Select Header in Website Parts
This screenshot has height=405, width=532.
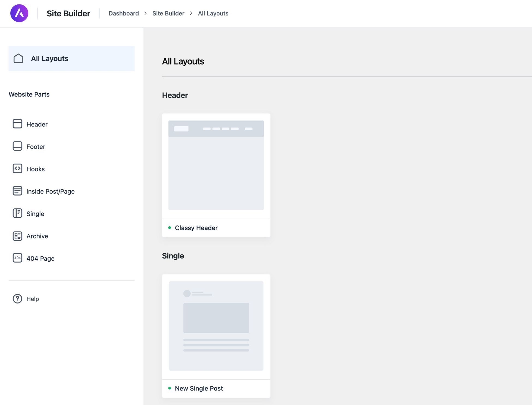37,124
